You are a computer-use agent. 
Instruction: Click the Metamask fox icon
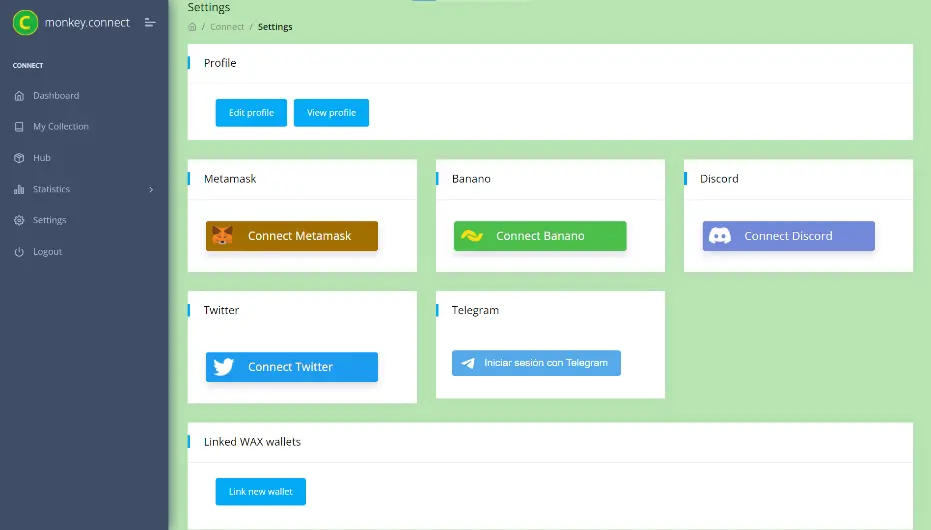222,236
